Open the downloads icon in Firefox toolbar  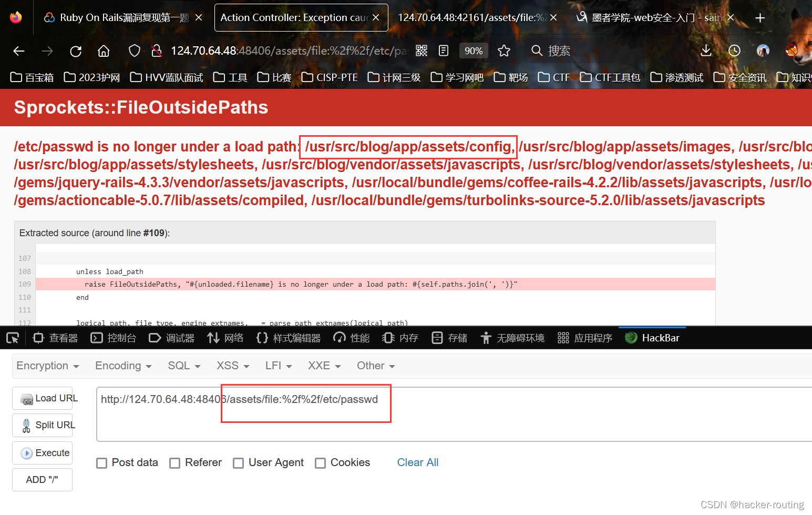click(706, 51)
